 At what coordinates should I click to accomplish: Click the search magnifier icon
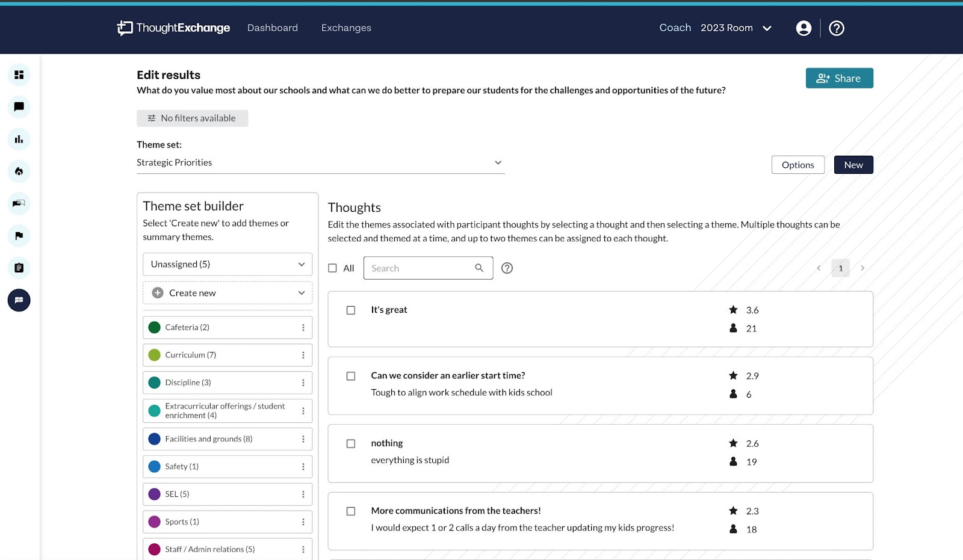[479, 268]
